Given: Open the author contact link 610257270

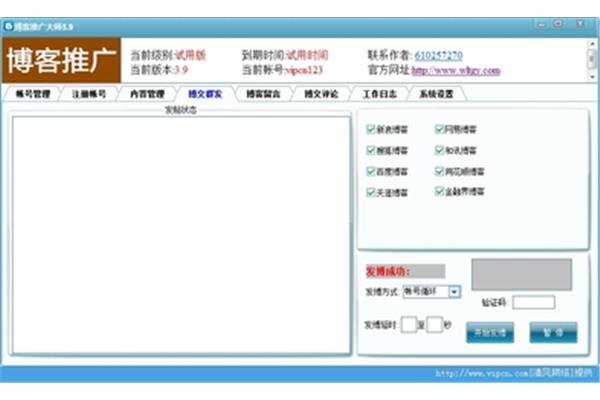Looking at the screenshot, I should pos(439,56).
